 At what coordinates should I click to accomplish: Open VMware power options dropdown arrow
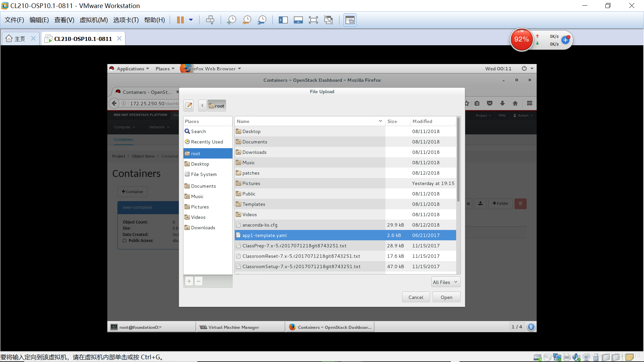[x=191, y=20]
